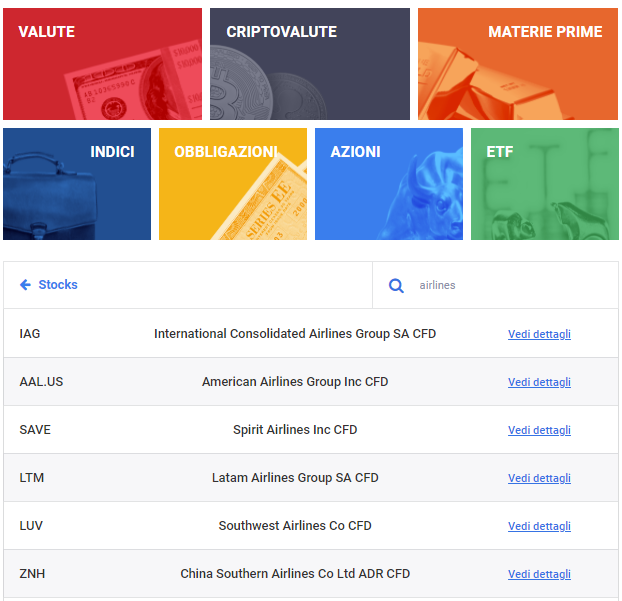Select the ETF category tile
The height and width of the screenshot is (601, 622).
(x=544, y=184)
